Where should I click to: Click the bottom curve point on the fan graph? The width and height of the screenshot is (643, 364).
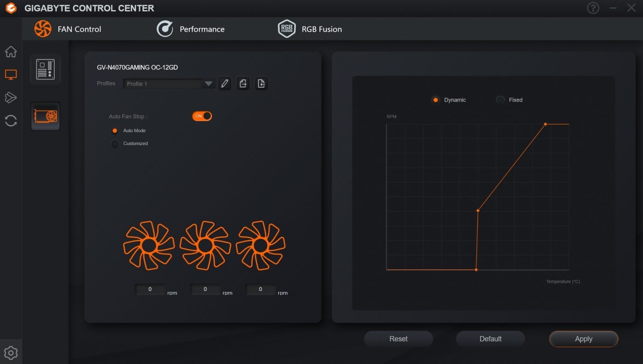[x=476, y=270]
